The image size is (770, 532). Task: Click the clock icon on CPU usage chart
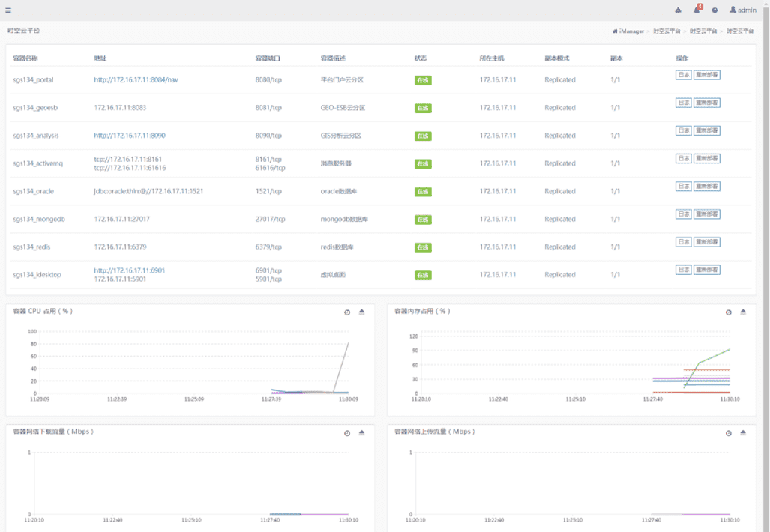pos(347,312)
